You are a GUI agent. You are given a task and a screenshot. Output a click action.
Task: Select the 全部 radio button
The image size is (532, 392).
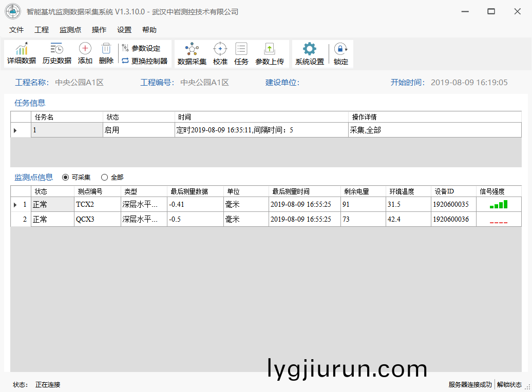[105, 178]
